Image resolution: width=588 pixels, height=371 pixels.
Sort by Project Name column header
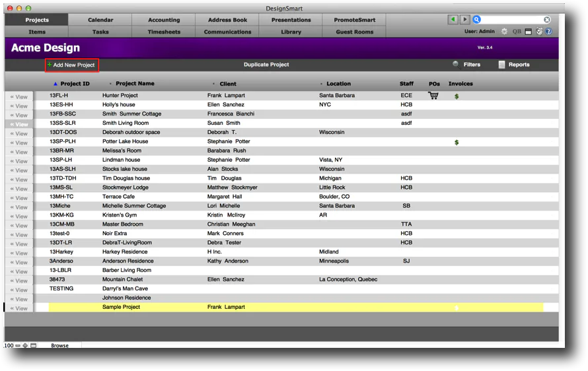coord(135,84)
